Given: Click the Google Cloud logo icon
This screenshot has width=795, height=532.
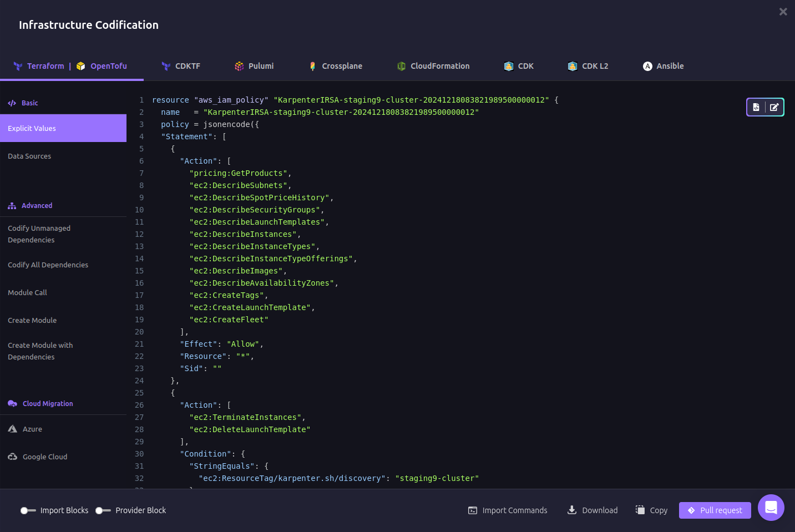Looking at the screenshot, I should pyautogui.click(x=13, y=457).
